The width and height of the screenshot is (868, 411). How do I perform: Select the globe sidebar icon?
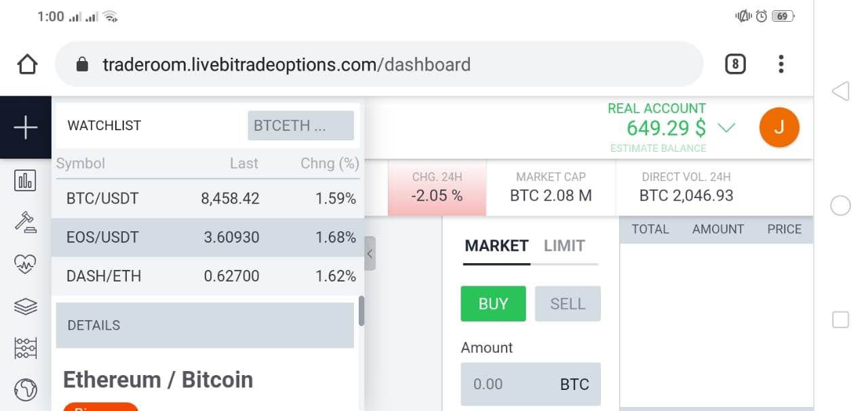26,389
